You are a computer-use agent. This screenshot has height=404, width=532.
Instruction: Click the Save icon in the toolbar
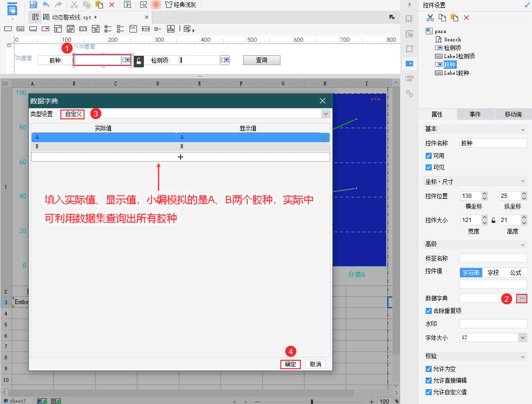tap(33, 5)
